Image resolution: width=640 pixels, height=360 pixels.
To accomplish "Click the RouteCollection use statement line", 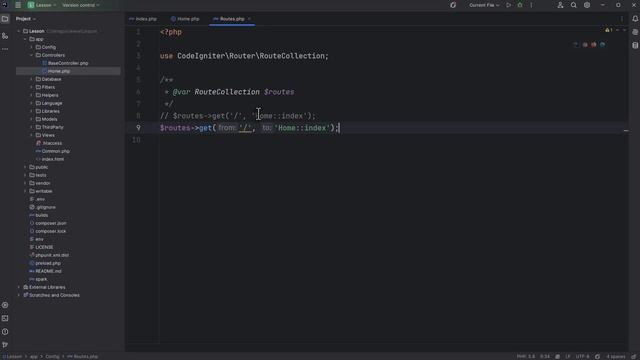I will [244, 56].
